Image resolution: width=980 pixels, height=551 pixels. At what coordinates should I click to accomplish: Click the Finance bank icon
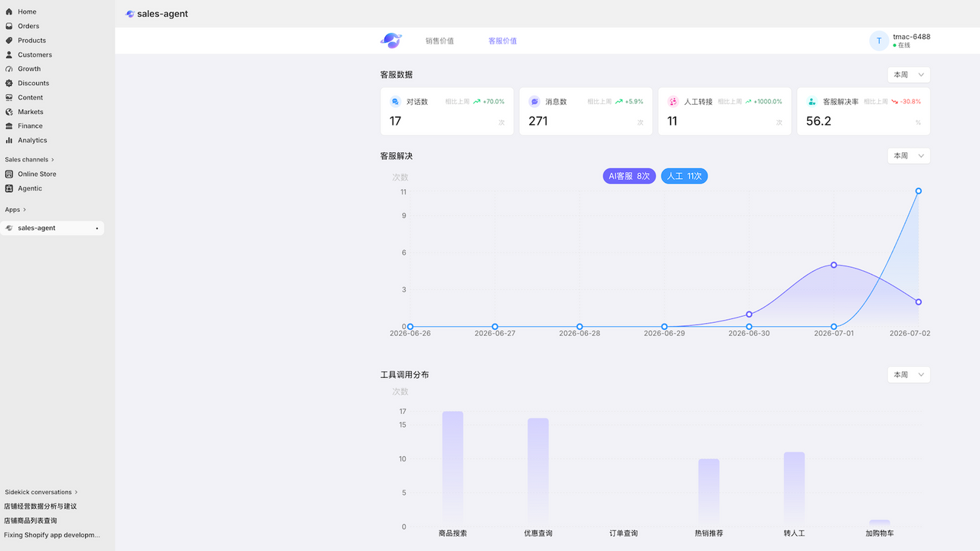point(9,126)
